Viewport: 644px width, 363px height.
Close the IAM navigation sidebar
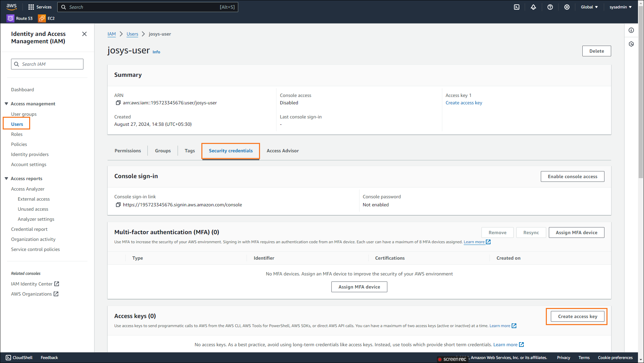[x=84, y=34]
